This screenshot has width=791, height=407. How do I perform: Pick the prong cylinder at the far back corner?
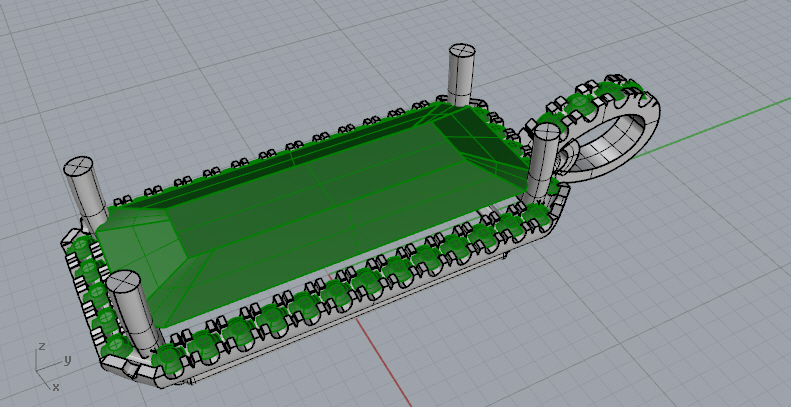coord(462,74)
